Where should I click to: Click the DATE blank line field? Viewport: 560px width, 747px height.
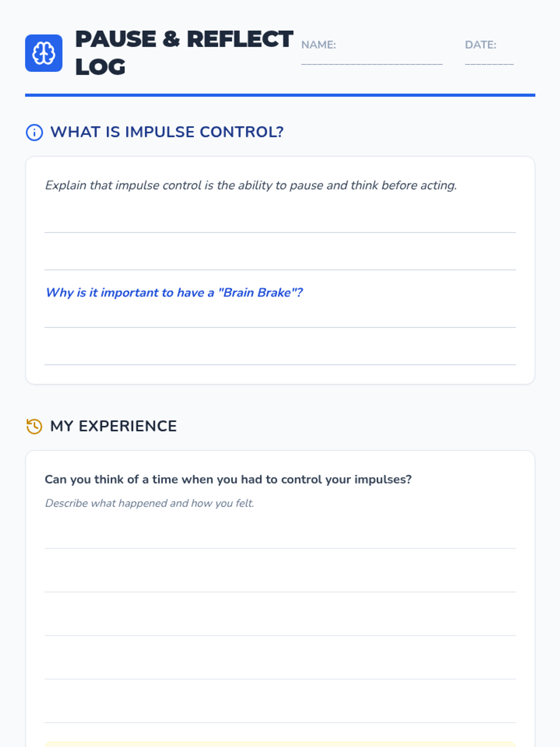point(489,61)
